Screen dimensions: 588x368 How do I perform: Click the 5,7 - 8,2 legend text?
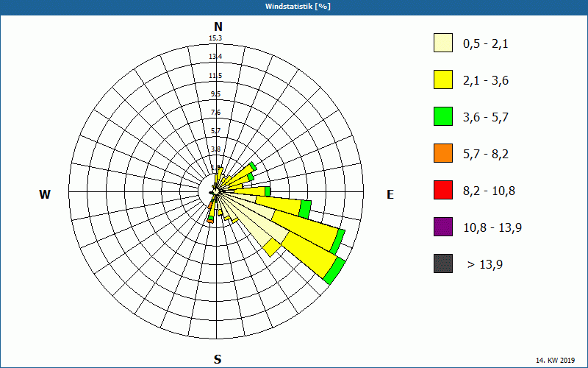pyautogui.click(x=486, y=155)
